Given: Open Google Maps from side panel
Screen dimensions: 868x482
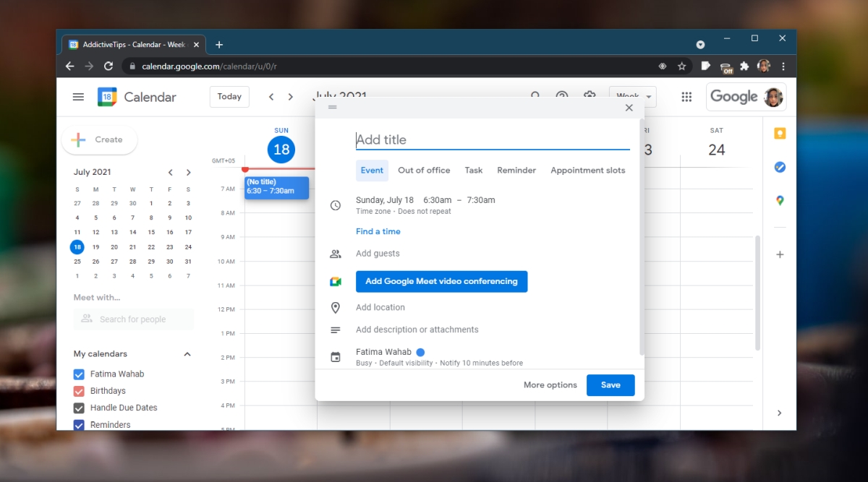Looking at the screenshot, I should tap(780, 201).
